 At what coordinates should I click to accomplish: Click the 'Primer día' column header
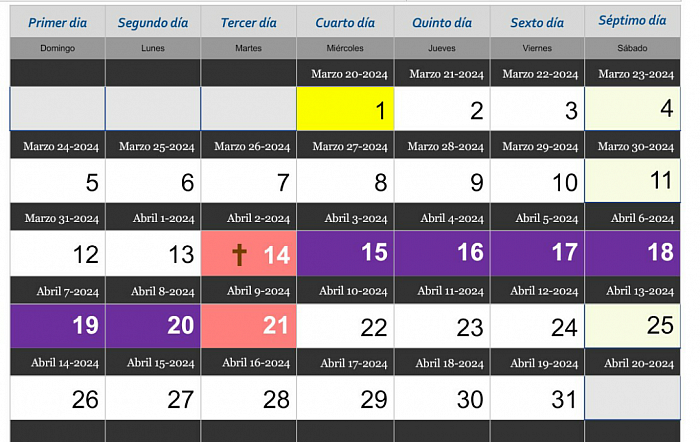pos(56,22)
